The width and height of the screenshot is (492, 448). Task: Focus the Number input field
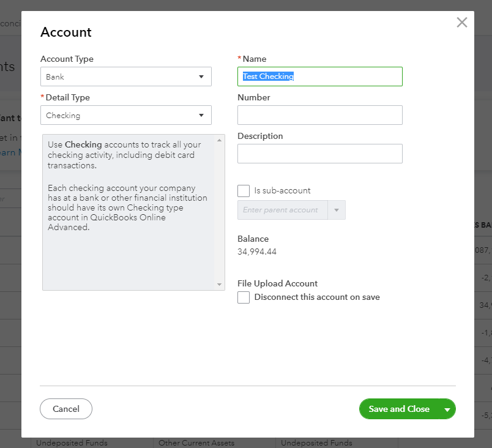tap(319, 115)
